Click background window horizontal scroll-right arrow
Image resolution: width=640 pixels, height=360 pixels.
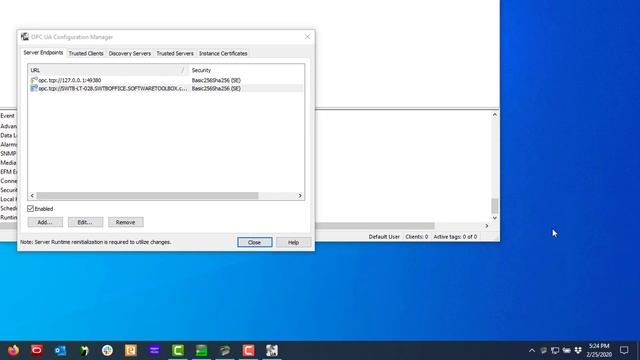click(487, 226)
